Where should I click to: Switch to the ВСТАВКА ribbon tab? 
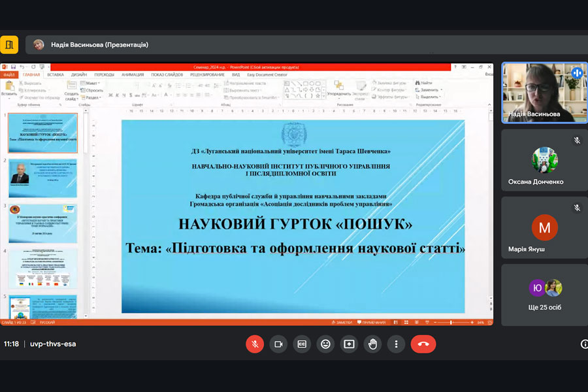pyautogui.click(x=56, y=74)
